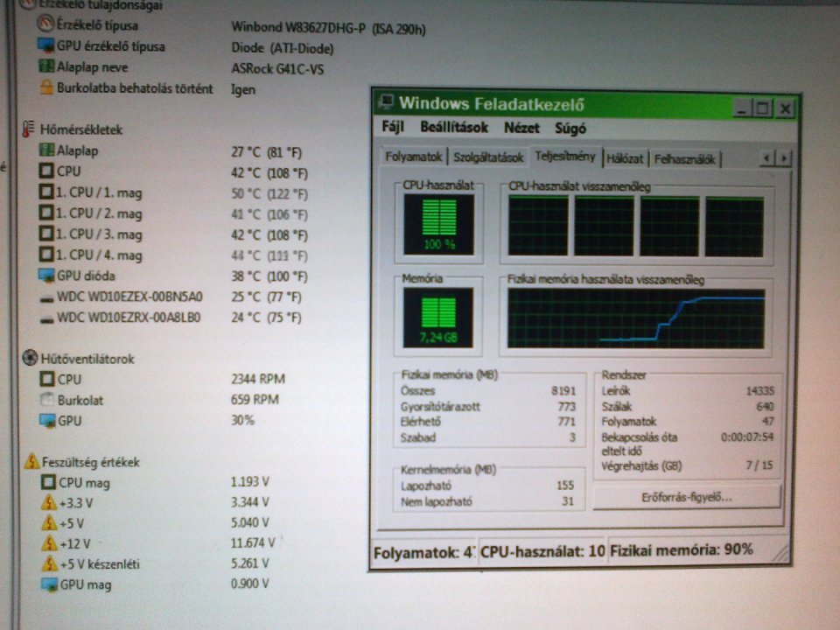Viewport: 840px width, 630px height.
Task: Click the 1. CPU / 1. mag icon
Action: point(46,192)
